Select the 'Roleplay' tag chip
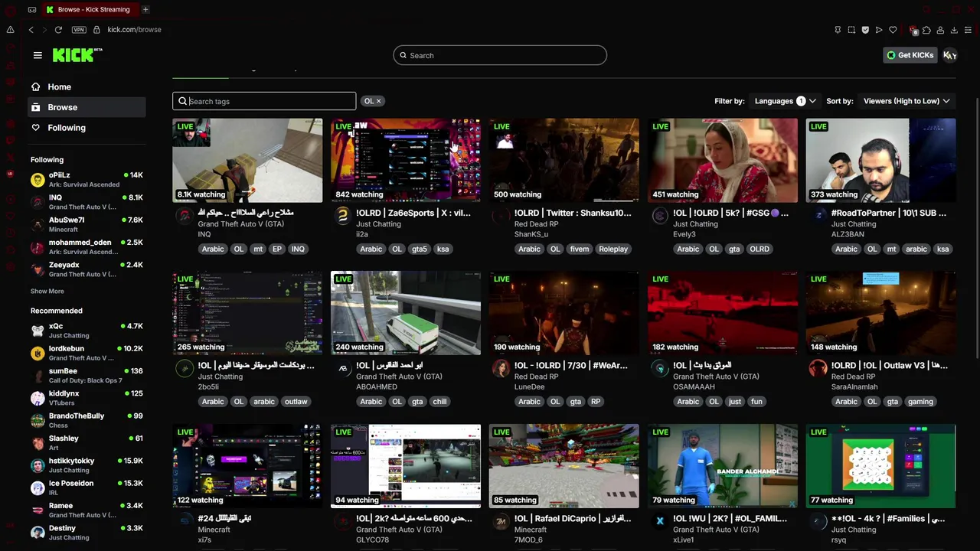The height and width of the screenshot is (551, 980). (x=613, y=249)
